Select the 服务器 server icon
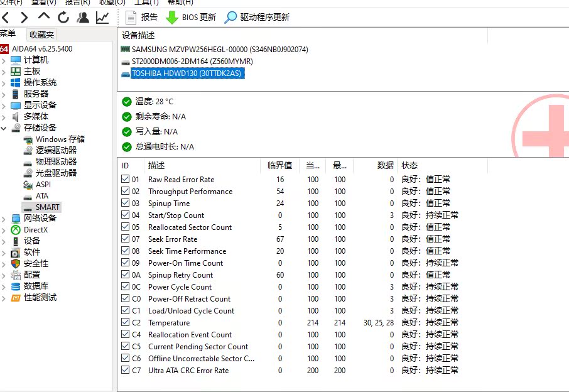 pyautogui.click(x=16, y=94)
